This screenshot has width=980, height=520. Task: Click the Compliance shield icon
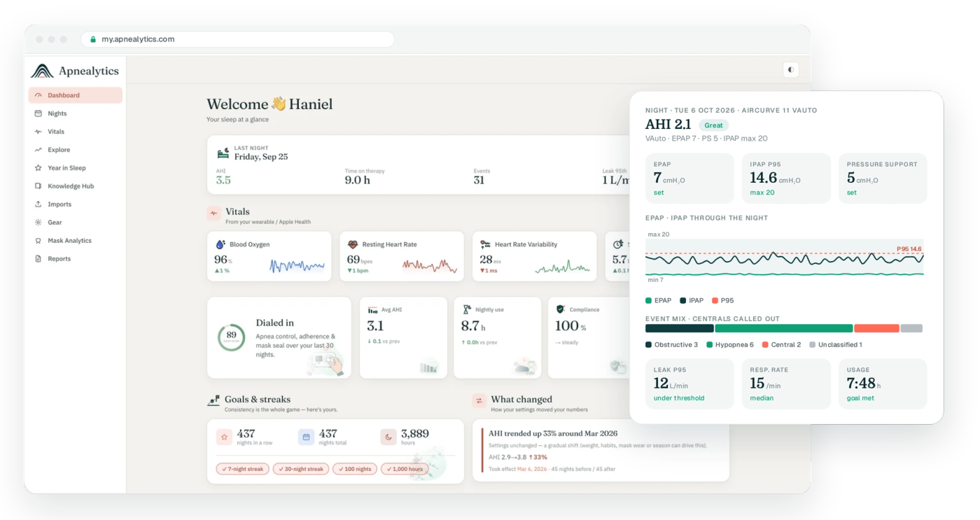tap(560, 309)
